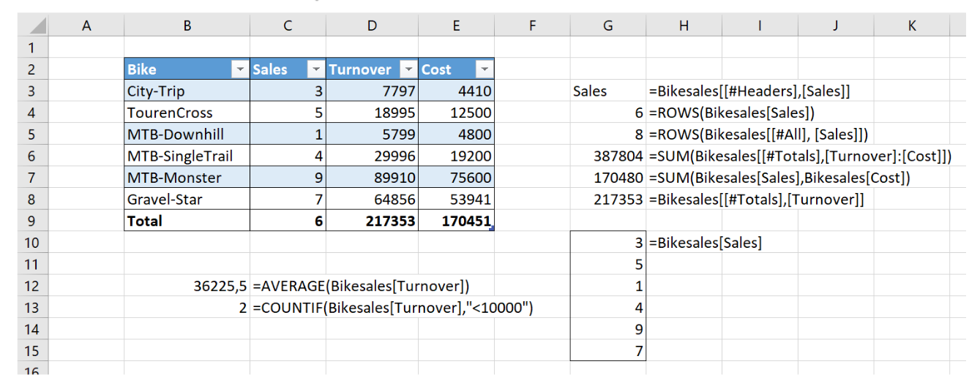Click the City-Trip cell

(x=187, y=91)
